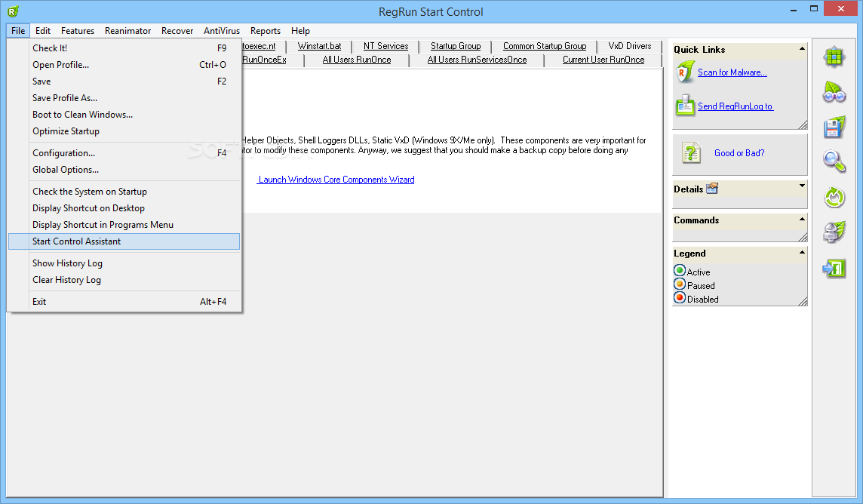
Task: Select Save with F2 shortcut in the menu
Action: [124, 81]
